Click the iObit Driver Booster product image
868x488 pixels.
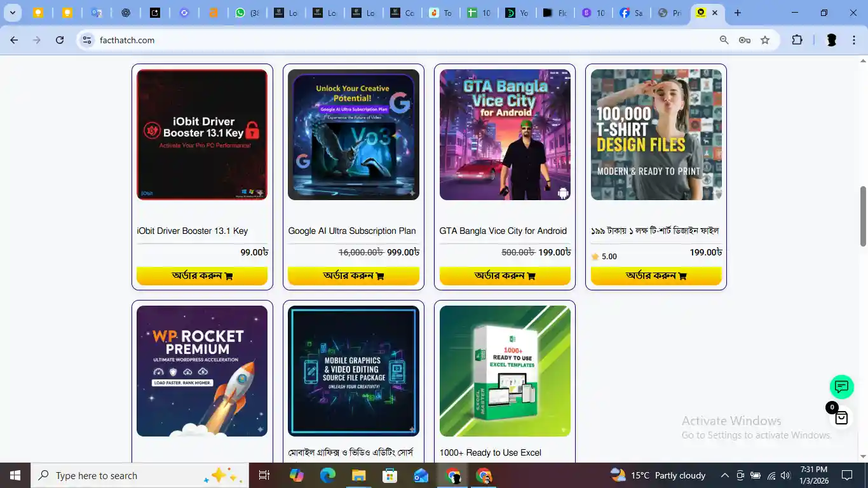[x=202, y=135]
